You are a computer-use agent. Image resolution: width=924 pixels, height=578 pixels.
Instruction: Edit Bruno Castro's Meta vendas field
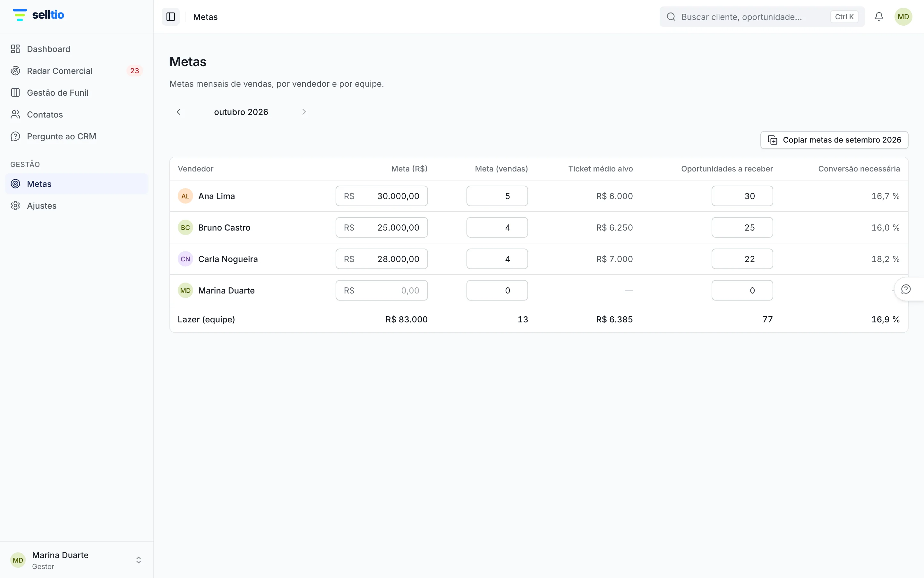click(497, 227)
